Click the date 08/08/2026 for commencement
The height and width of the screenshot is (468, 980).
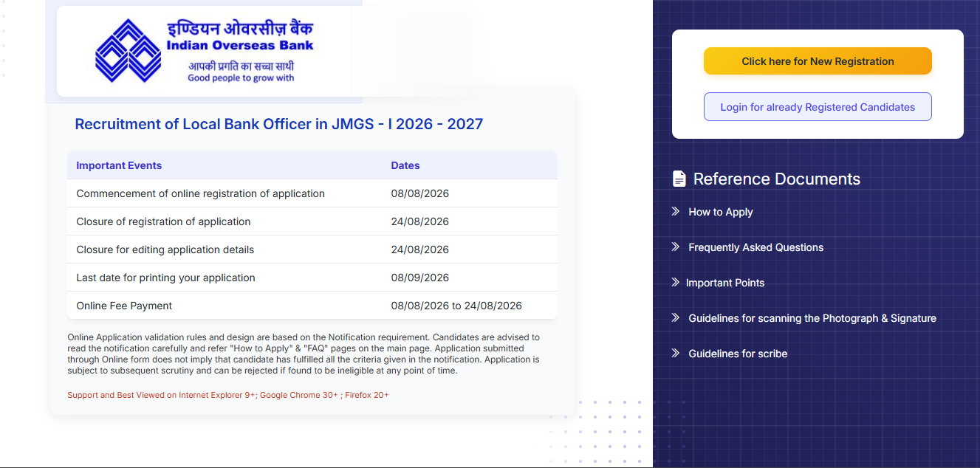coord(420,193)
